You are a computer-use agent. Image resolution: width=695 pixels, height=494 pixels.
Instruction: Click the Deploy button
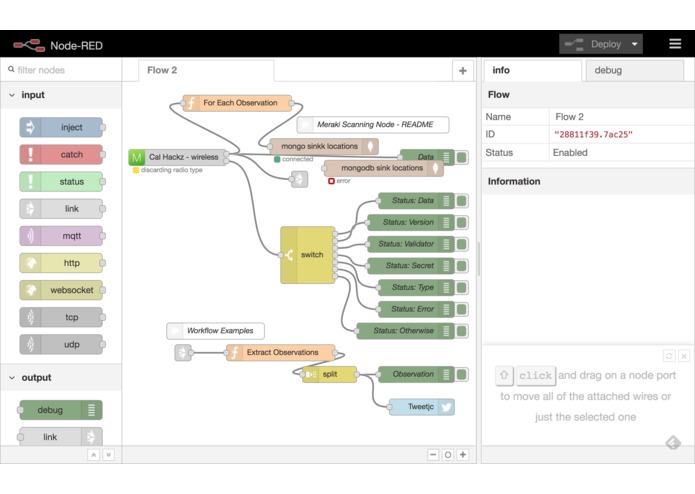coord(593,44)
